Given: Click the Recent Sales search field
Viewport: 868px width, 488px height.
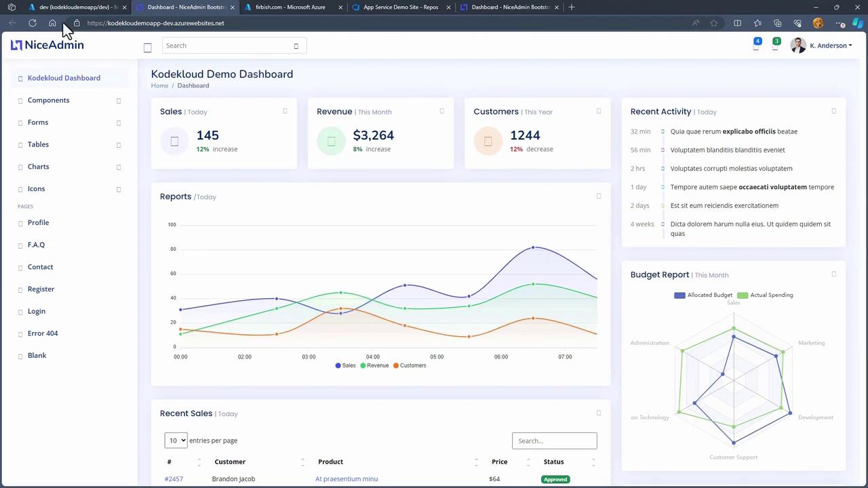Looking at the screenshot, I should coord(554,441).
